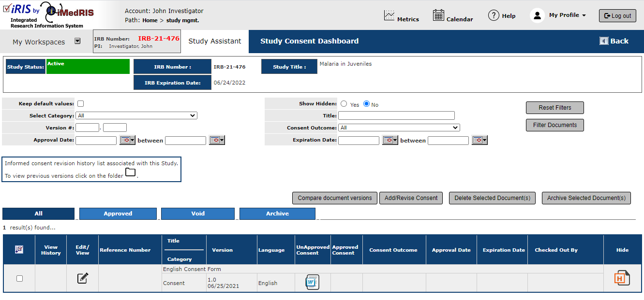The width and height of the screenshot is (644, 300).
Task: Open first Expiration Date calendar picker
Action: click(x=390, y=140)
